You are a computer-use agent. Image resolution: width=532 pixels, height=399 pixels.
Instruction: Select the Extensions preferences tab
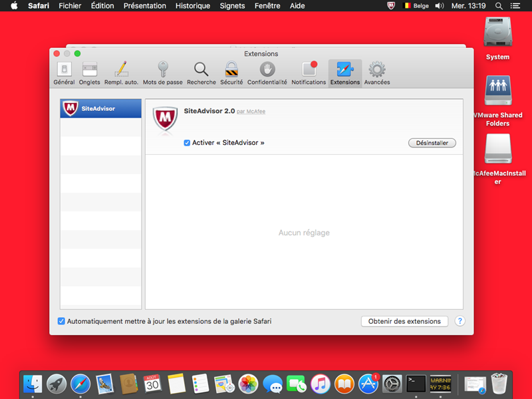(345, 73)
